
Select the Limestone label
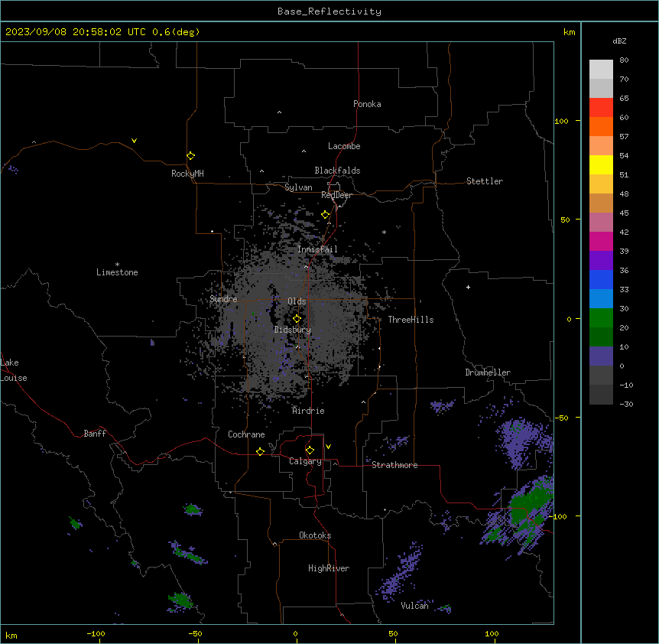click(x=117, y=272)
